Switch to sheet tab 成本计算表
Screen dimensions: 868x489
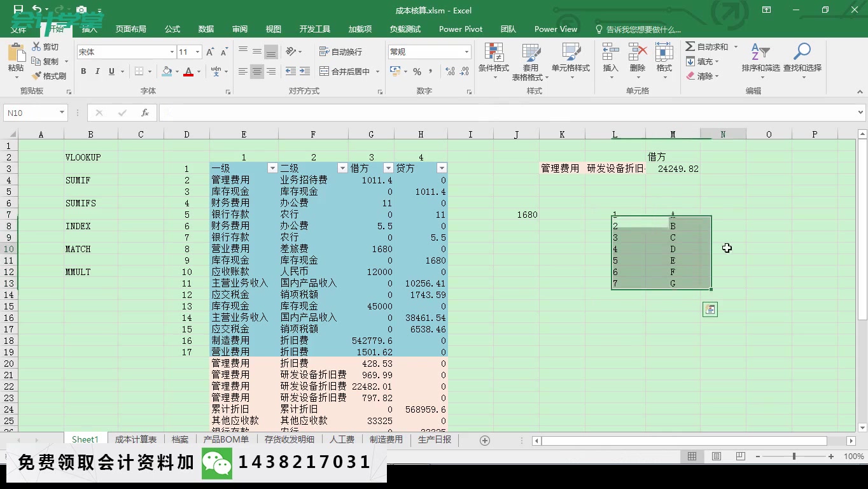point(136,439)
